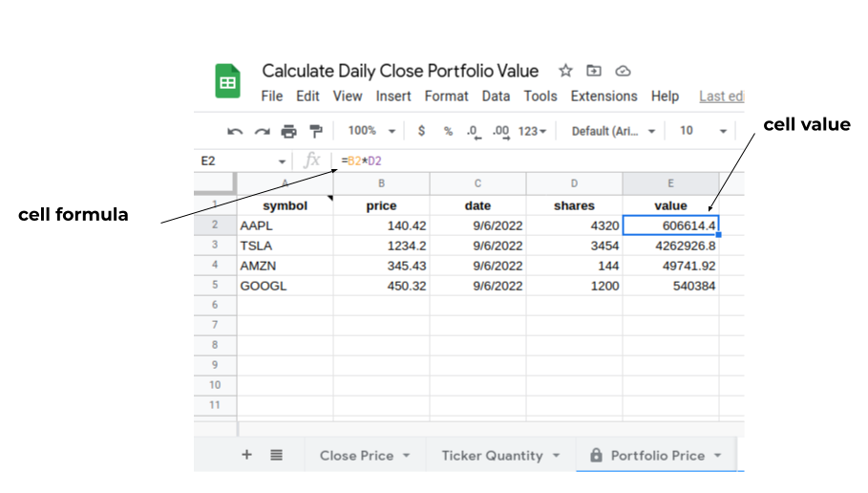
Task: Click the formula bar showing =B2*D2
Action: [x=540, y=161]
